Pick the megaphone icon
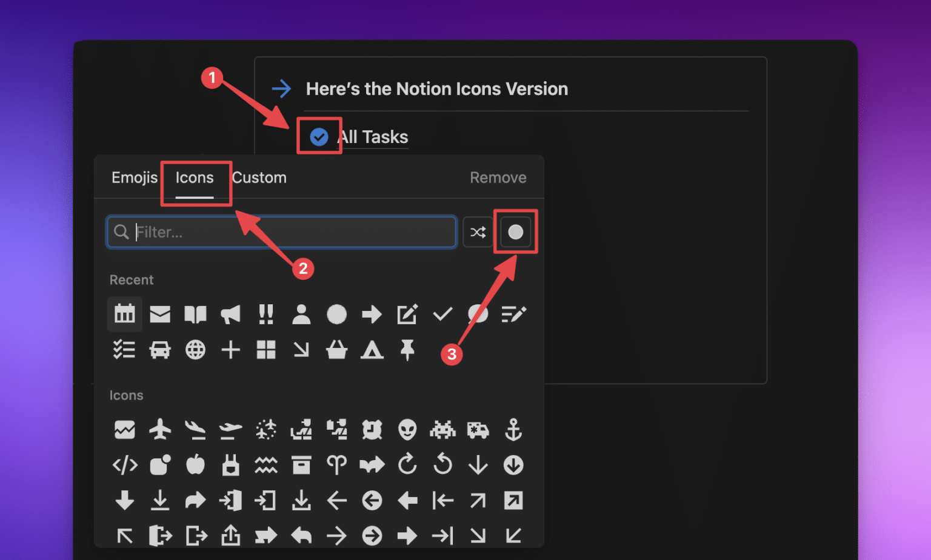The image size is (931, 560). [x=230, y=314]
